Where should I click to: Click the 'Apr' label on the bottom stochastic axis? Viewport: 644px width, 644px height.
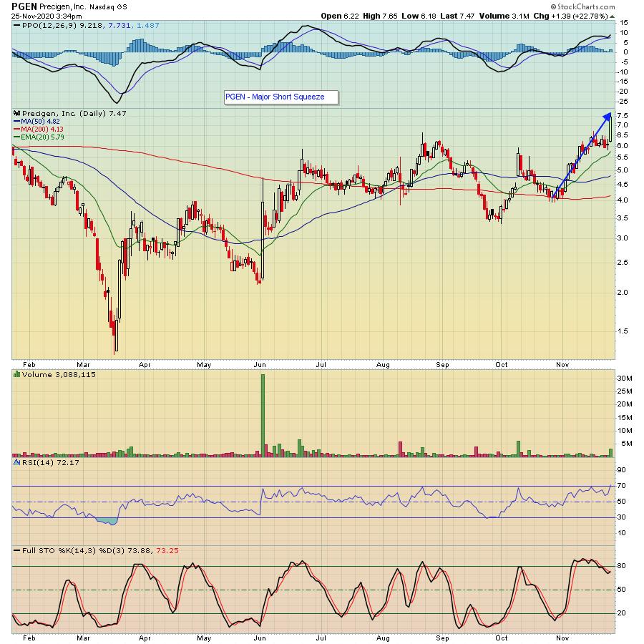coord(145,638)
